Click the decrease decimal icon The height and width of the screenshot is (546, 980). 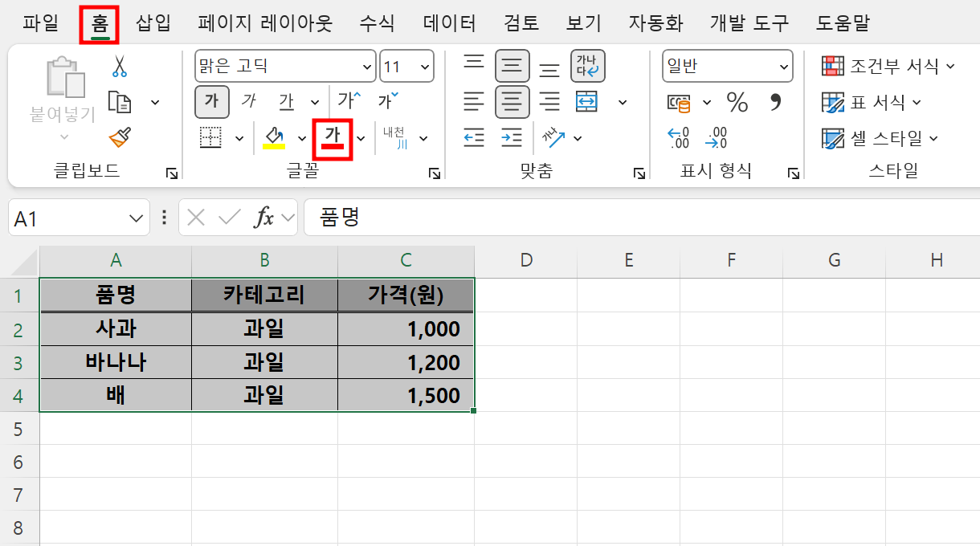[717, 138]
